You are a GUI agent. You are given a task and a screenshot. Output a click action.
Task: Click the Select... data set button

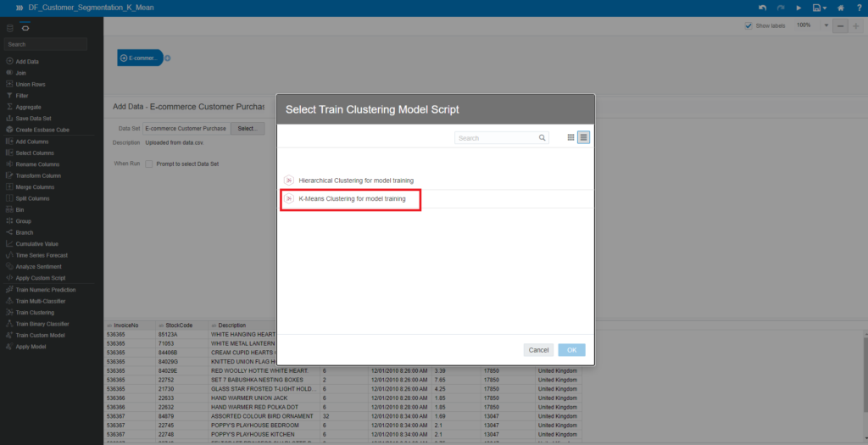(x=248, y=128)
